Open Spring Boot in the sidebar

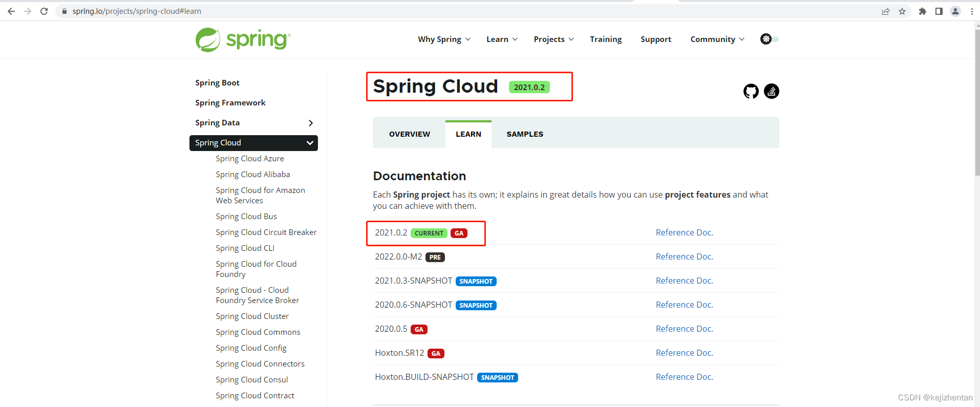217,83
